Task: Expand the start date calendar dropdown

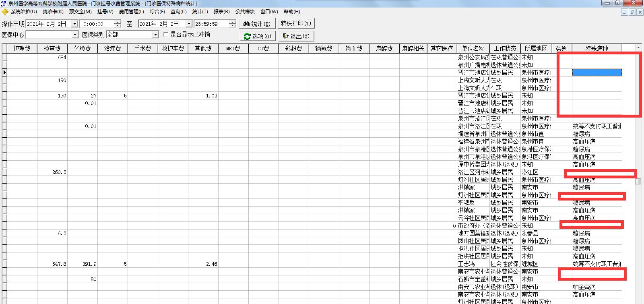Action: (x=74, y=24)
